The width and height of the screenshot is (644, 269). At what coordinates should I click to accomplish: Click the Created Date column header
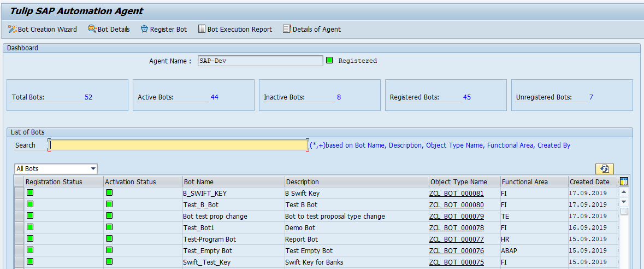point(592,182)
